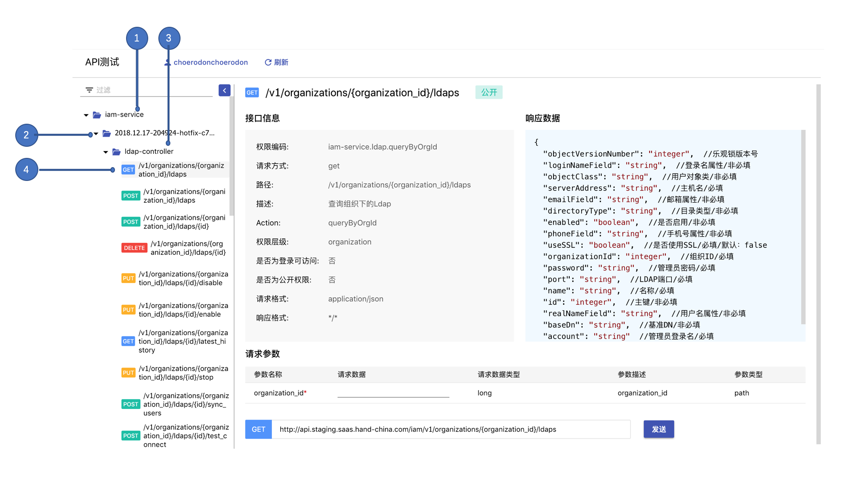This screenshot has height=481, width=868.
Task: Collapse the iam-service tree node arrow
Action: 86,115
